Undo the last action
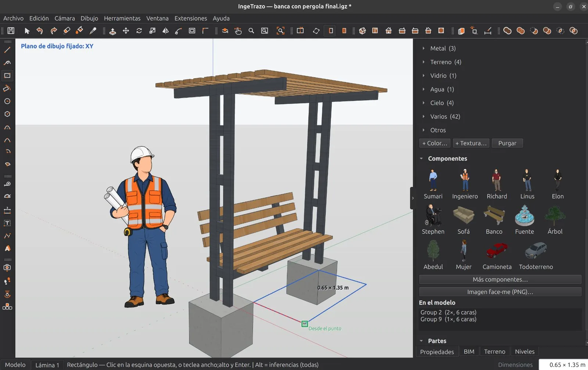This screenshot has width=588, height=370. tap(40, 31)
